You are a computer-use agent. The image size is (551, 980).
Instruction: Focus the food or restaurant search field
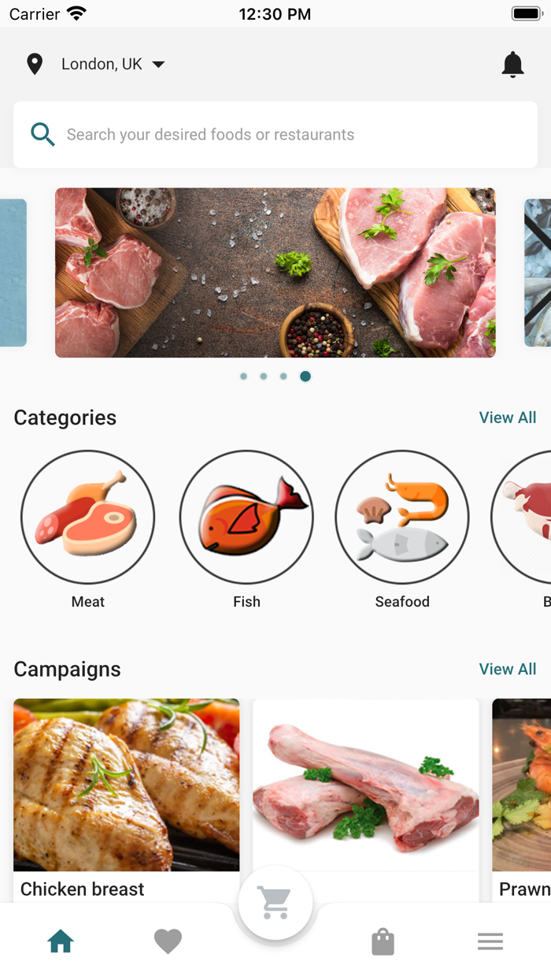pyautogui.click(x=275, y=135)
